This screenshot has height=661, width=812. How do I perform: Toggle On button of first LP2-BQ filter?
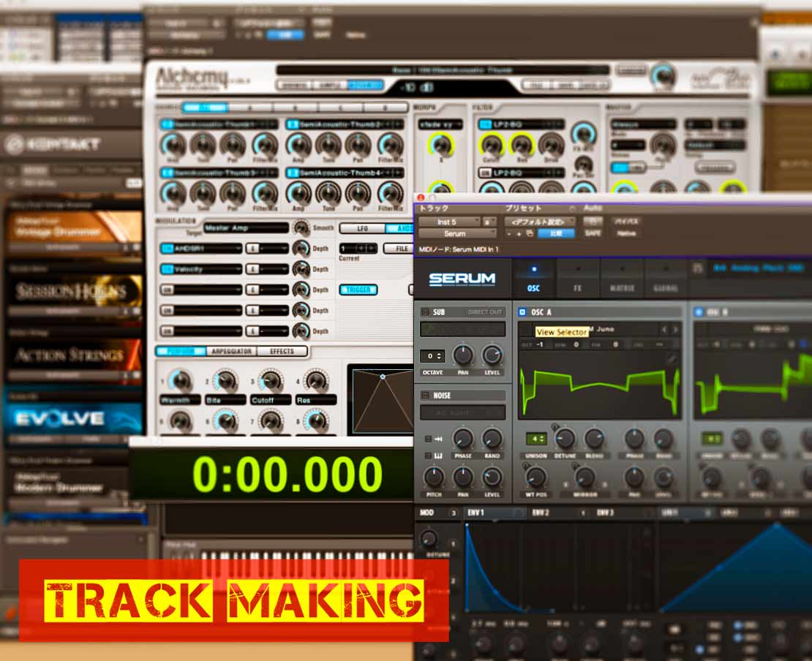(485, 124)
